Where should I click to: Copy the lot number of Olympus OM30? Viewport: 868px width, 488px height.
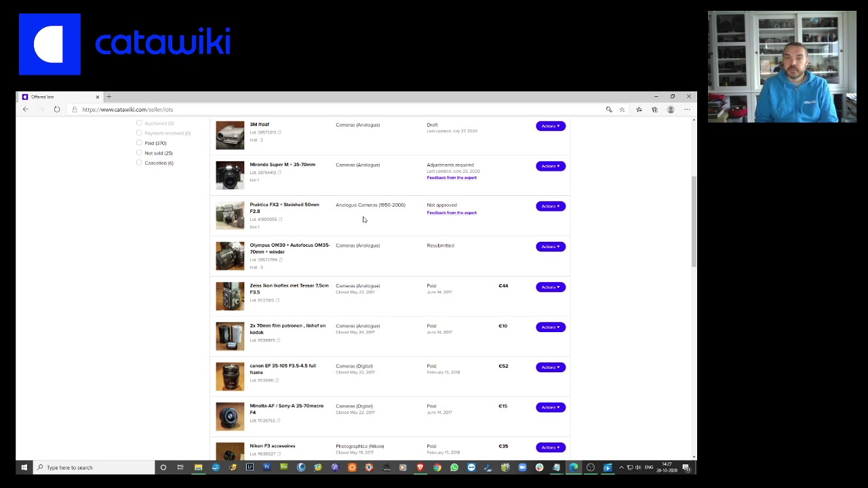[280, 260]
